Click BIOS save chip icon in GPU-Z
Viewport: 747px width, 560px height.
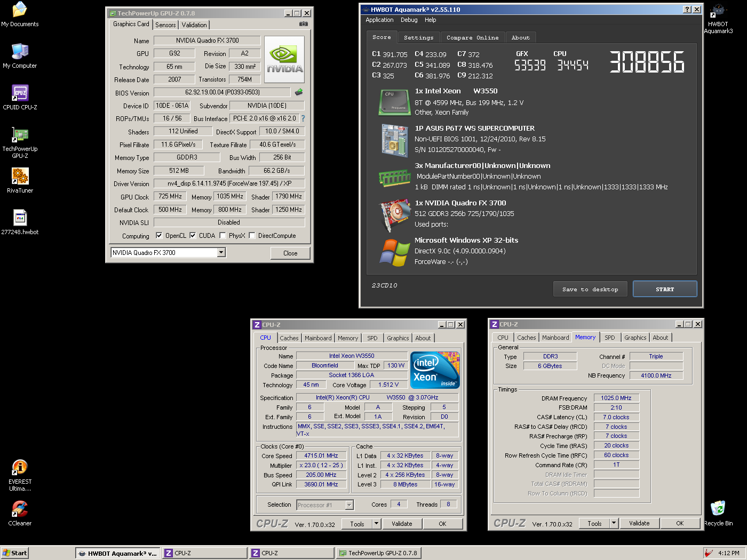point(299,92)
